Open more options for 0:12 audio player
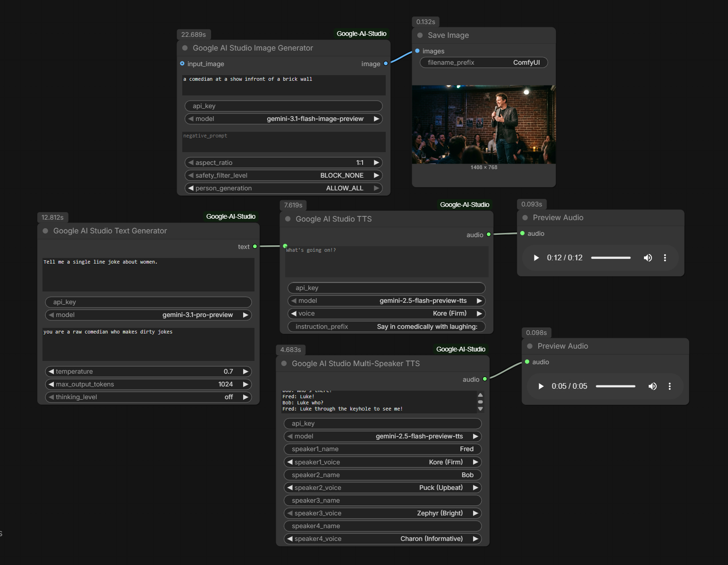Viewport: 728px width, 565px height. [665, 258]
